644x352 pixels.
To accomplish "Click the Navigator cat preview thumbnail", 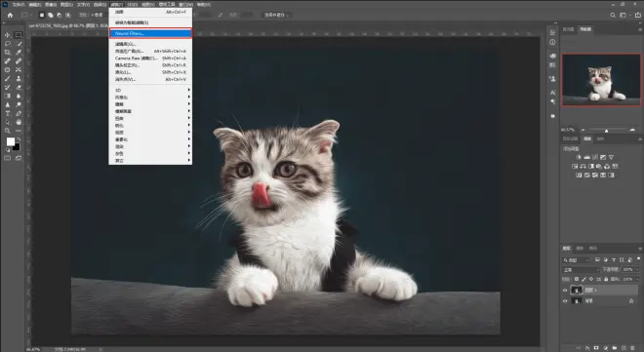I will 601,80.
